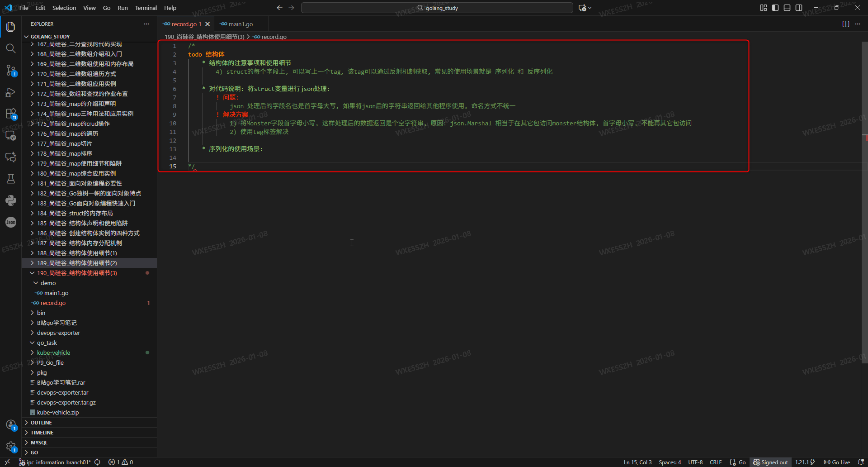The width and height of the screenshot is (868, 467).
Task: Open the Selection menu
Action: [64, 8]
